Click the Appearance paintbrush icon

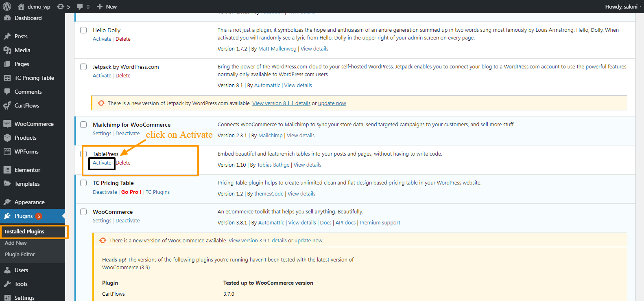(x=7, y=202)
